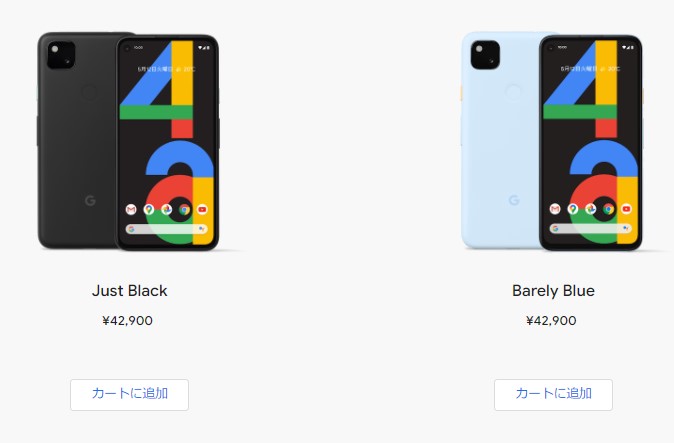Select the Just Black phone image
This screenshot has width=674, height=443.
(129, 141)
